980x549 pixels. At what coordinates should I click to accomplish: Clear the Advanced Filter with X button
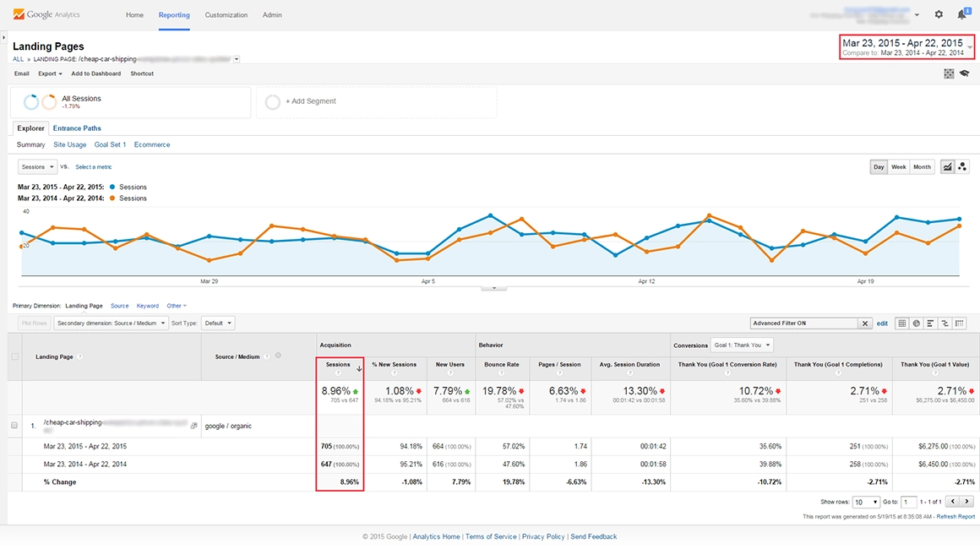(865, 323)
